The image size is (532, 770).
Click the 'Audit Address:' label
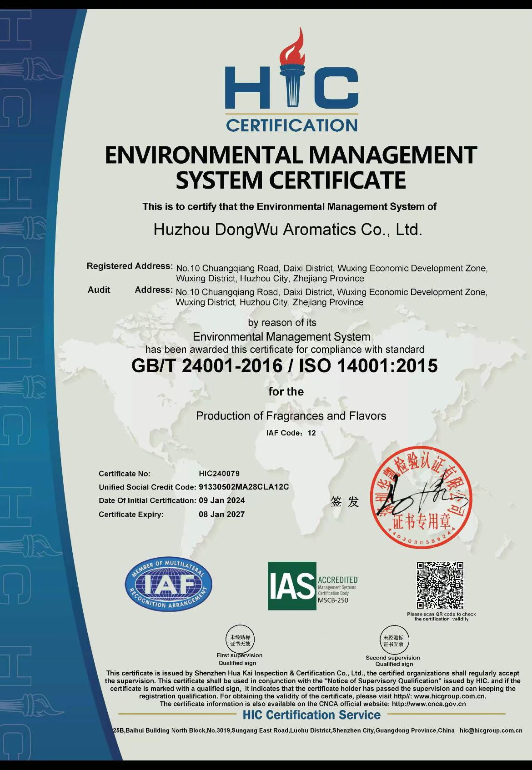[130, 290]
